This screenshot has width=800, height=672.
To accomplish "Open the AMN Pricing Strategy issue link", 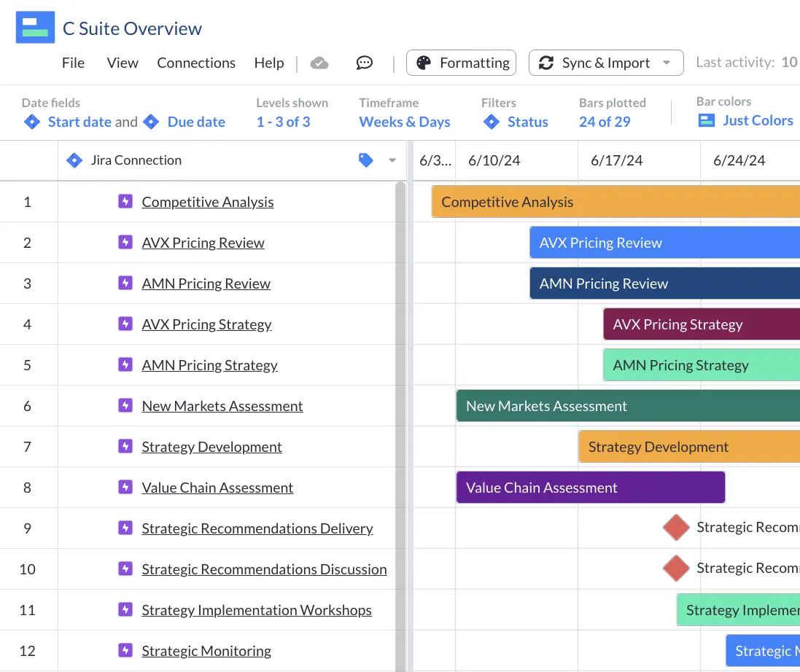I will pyautogui.click(x=210, y=365).
